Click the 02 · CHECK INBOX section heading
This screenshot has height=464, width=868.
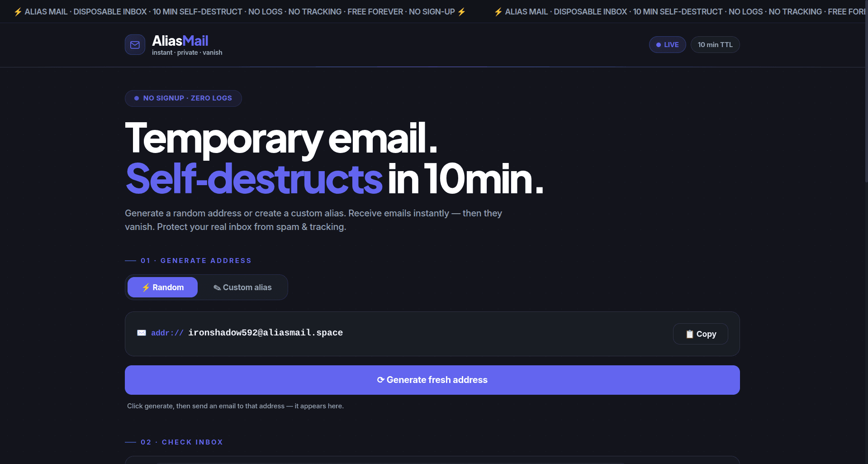tap(181, 442)
